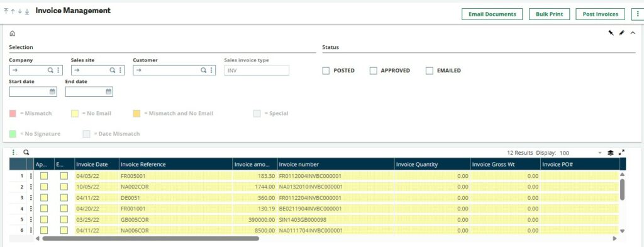
Task: Click the pencil edit icon
Action: (x=622, y=33)
